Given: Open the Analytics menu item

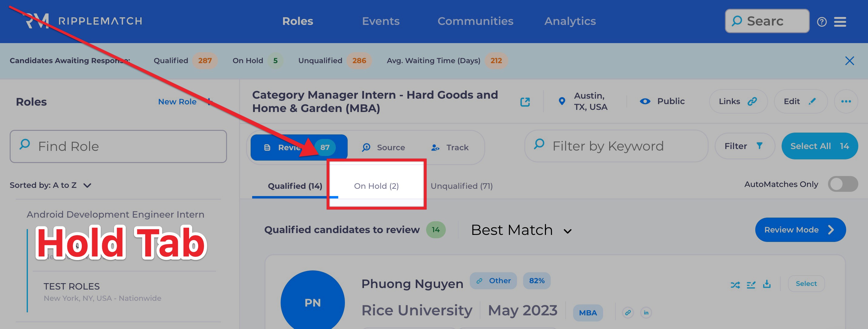Looking at the screenshot, I should point(570,21).
